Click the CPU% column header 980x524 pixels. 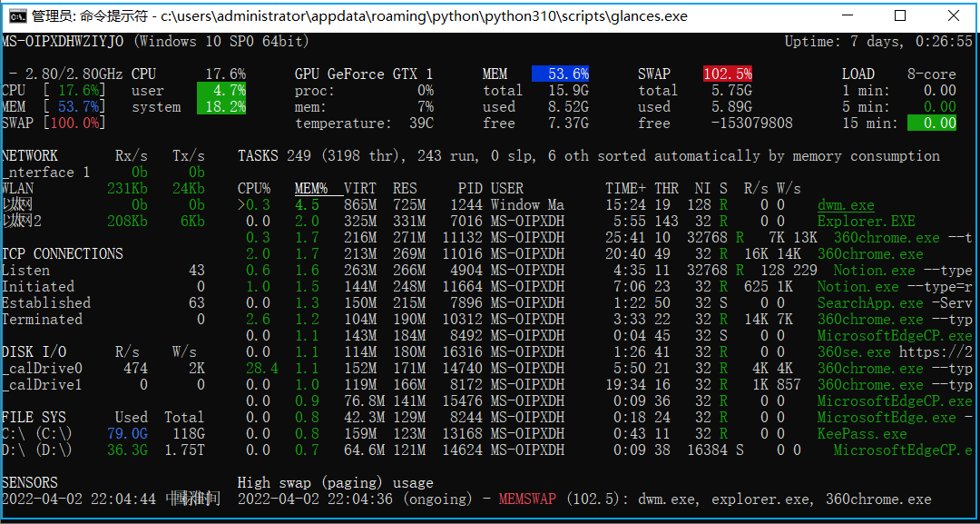click(x=254, y=188)
